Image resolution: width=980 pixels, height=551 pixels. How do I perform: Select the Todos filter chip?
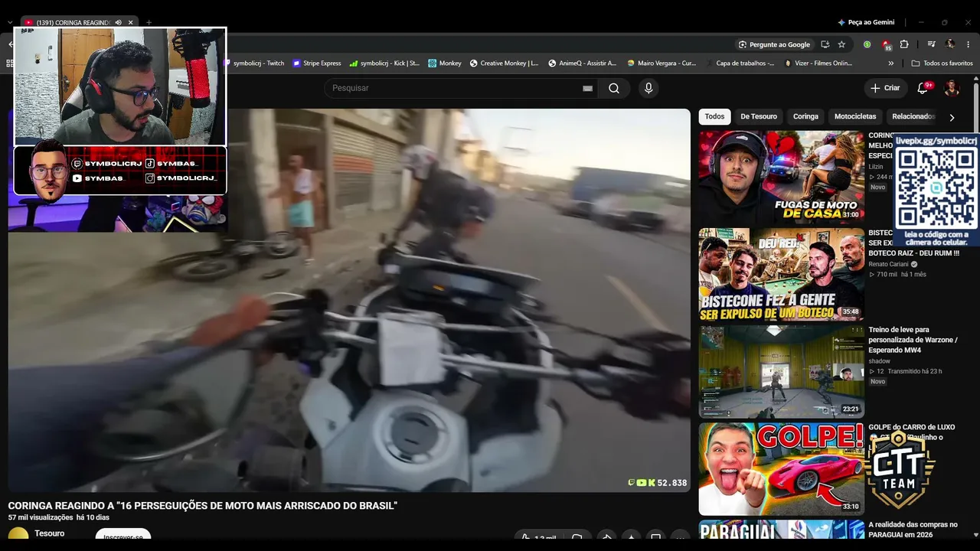(714, 116)
